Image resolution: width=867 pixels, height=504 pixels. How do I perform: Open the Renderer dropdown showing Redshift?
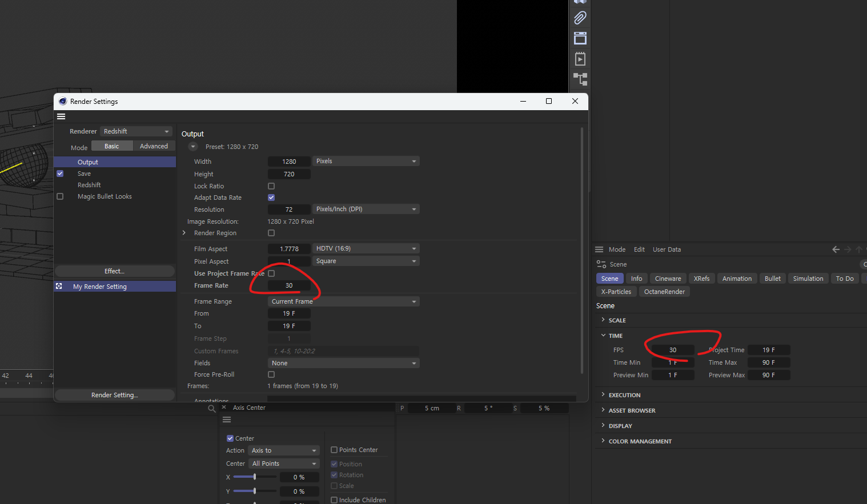tap(136, 131)
